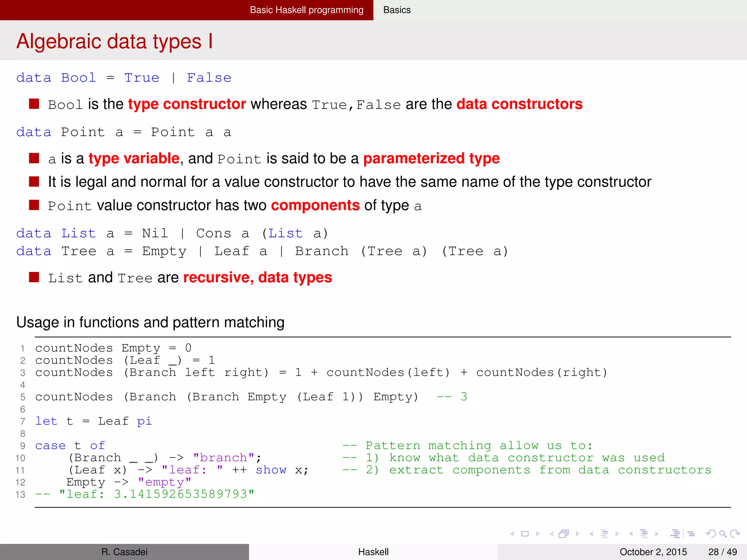The height and width of the screenshot is (560, 747).
Task: Click the leaf 3.141592653589793 result comment
Action: pyautogui.click(x=145, y=494)
